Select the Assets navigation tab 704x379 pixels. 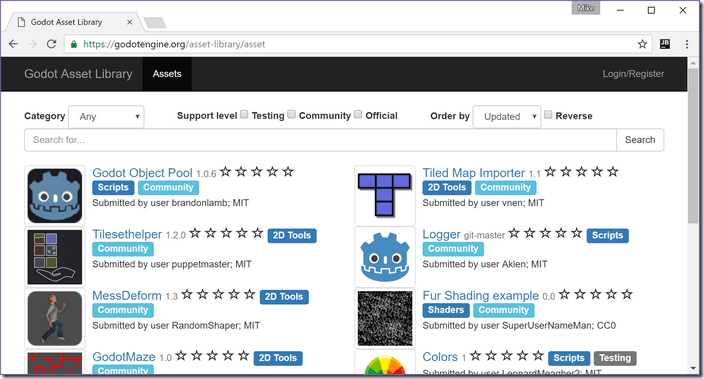coord(167,74)
